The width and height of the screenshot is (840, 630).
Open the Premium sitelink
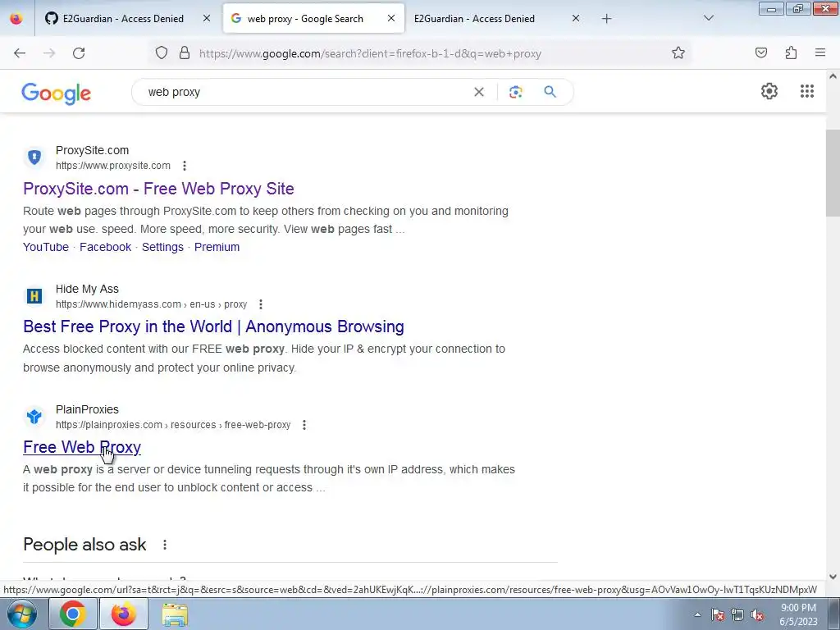pos(217,247)
